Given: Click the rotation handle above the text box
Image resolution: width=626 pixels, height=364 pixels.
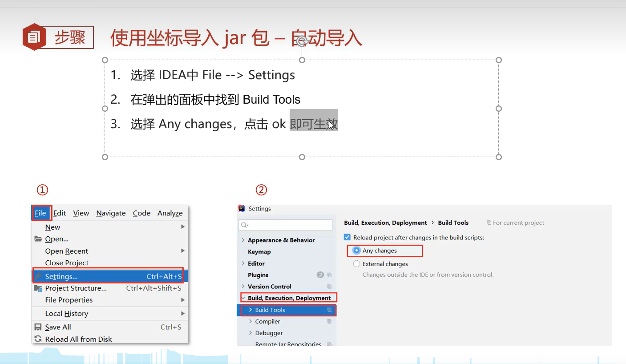Looking at the screenshot, I should 302,41.
